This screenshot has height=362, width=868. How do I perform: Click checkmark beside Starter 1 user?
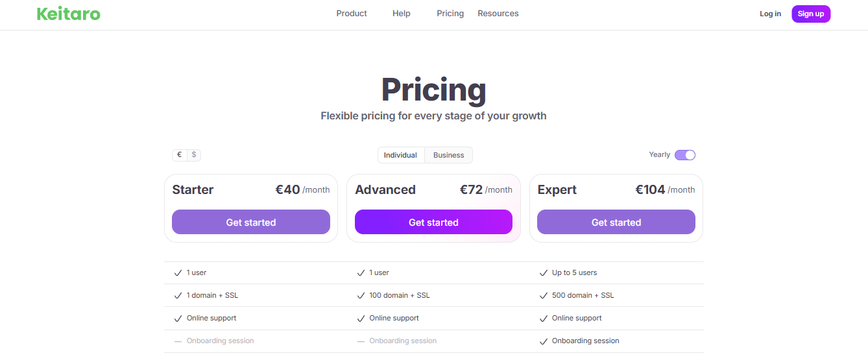(x=178, y=273)
